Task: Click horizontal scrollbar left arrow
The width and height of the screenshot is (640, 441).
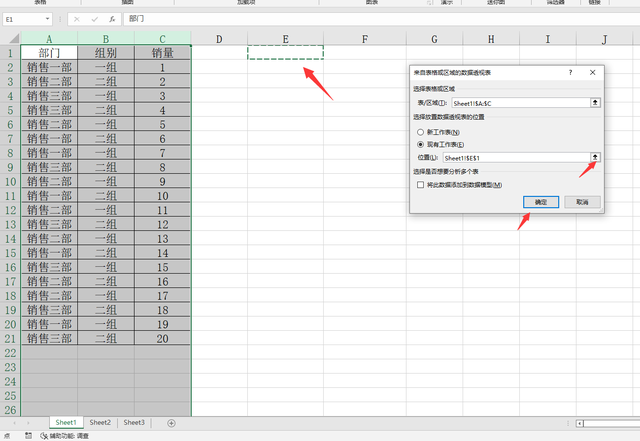Action: tap(580, 423)
